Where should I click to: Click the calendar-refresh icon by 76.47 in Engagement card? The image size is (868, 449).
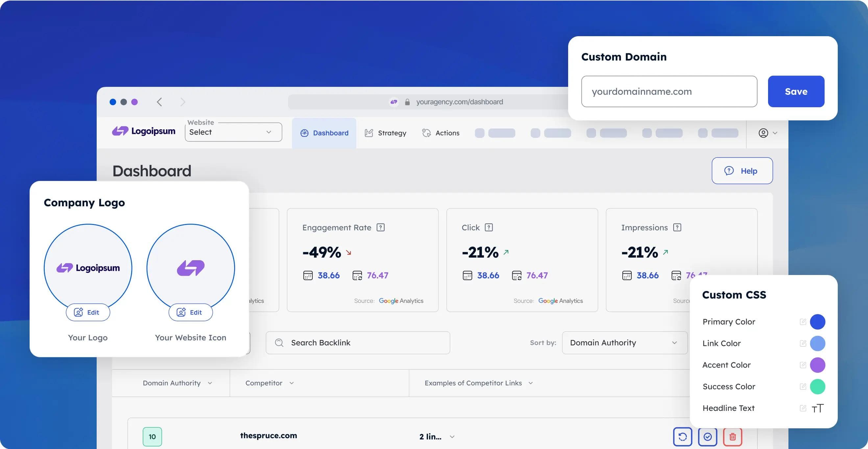pos(357,276)
